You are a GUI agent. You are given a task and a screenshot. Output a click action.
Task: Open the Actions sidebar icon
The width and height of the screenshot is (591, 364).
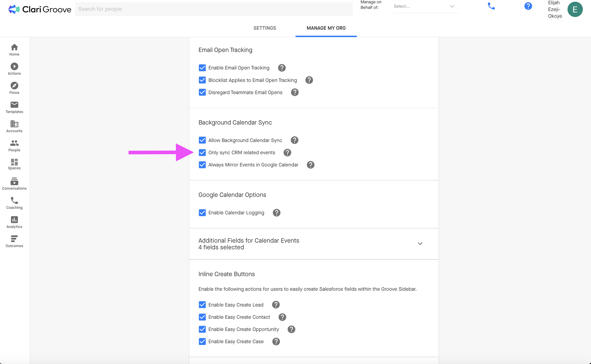click(x=14, y=69)
